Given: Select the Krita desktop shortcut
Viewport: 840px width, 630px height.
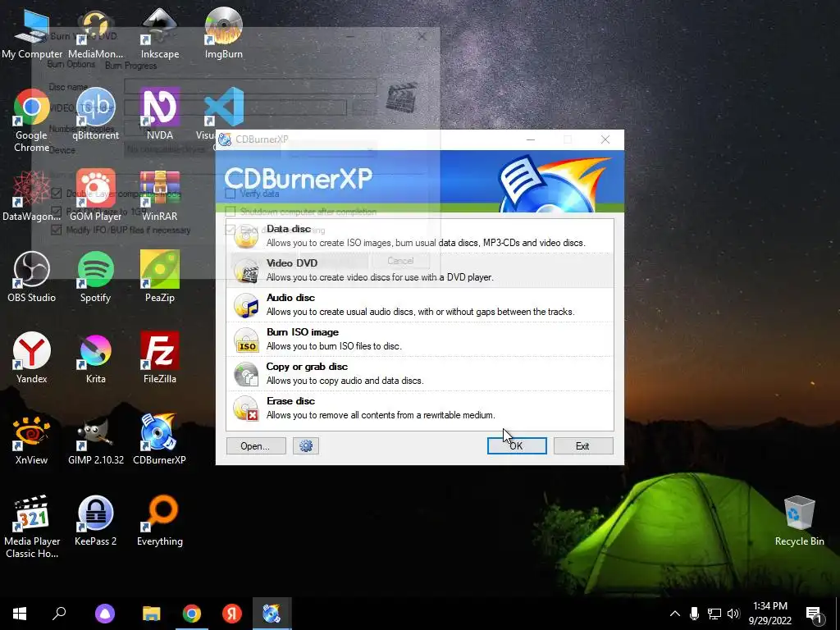Looking at the screenshot, I should [x=96, y=358].
